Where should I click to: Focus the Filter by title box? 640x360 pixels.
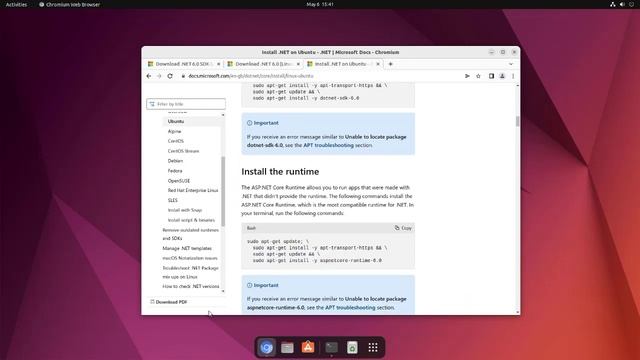click(x=186, y=104)
